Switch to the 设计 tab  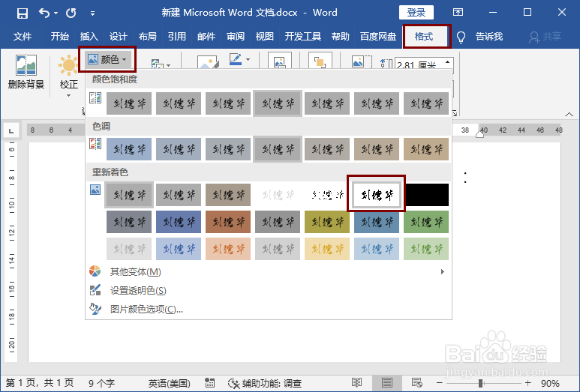click(x=118, y=37)
